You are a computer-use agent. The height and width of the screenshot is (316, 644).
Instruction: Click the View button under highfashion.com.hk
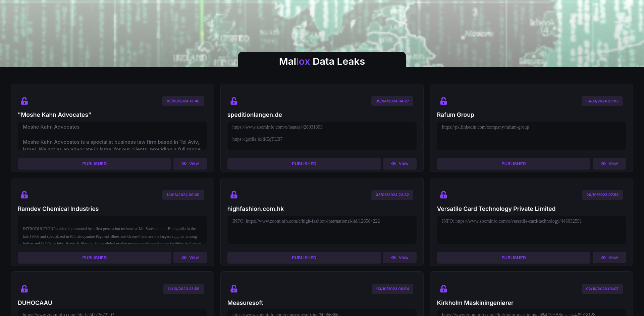pyautogui.click(x=399, y=258)
